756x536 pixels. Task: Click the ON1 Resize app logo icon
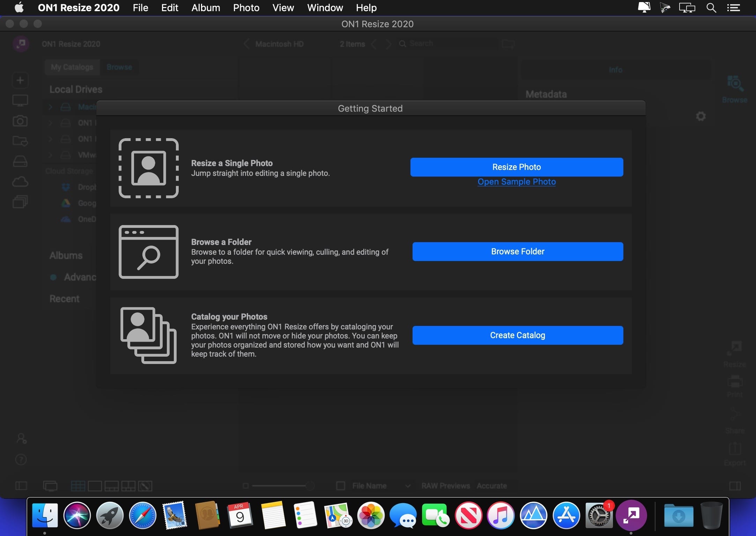tap(21, 44)
